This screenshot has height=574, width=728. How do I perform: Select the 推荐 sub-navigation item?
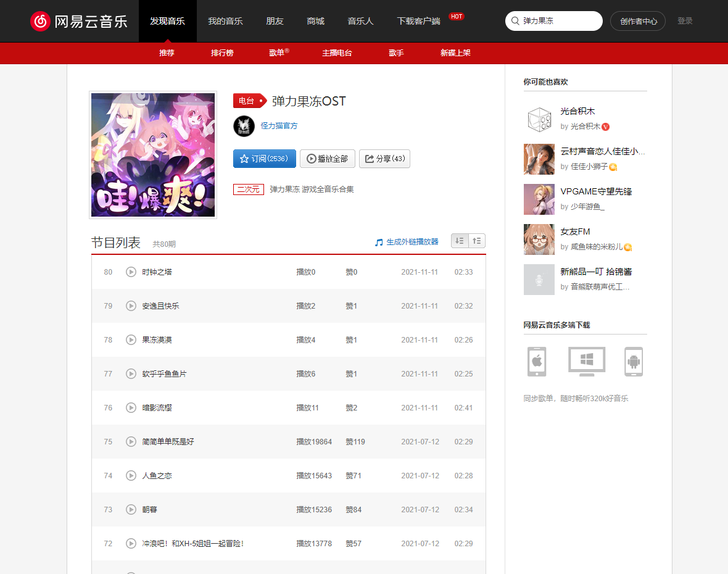(167, 53)
